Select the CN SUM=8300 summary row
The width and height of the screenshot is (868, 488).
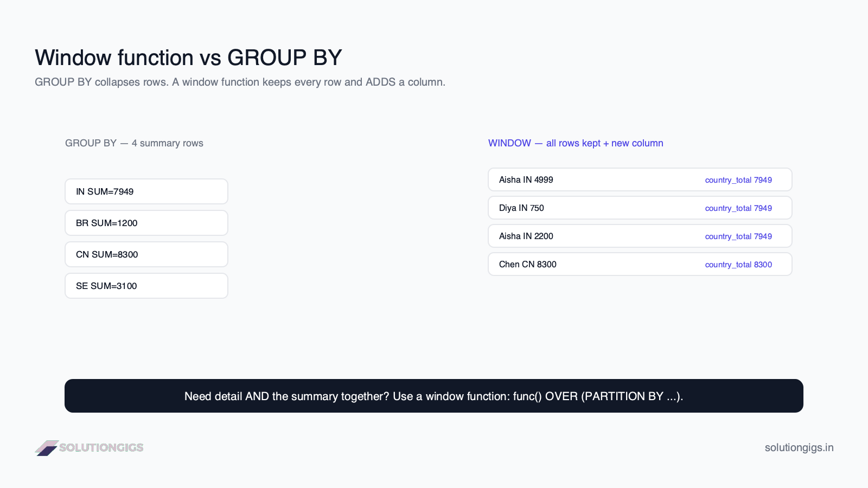[x=146, y=254]
